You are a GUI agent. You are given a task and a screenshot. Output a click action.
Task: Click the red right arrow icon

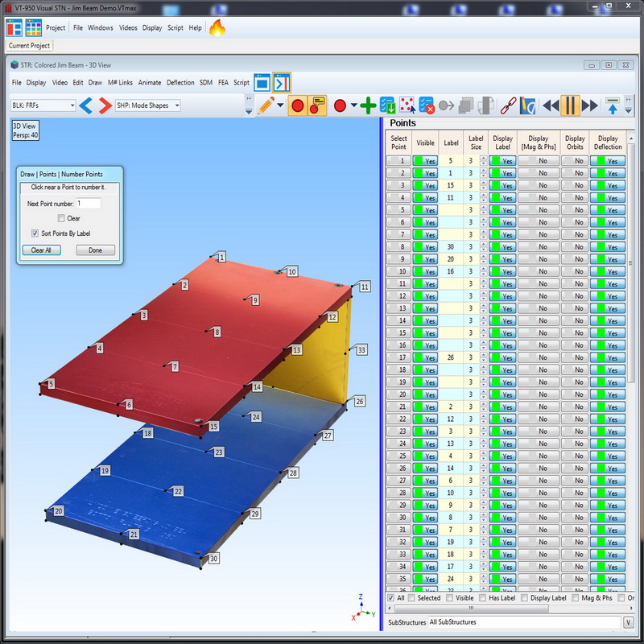pyautogui.click(x=105, y=105)
